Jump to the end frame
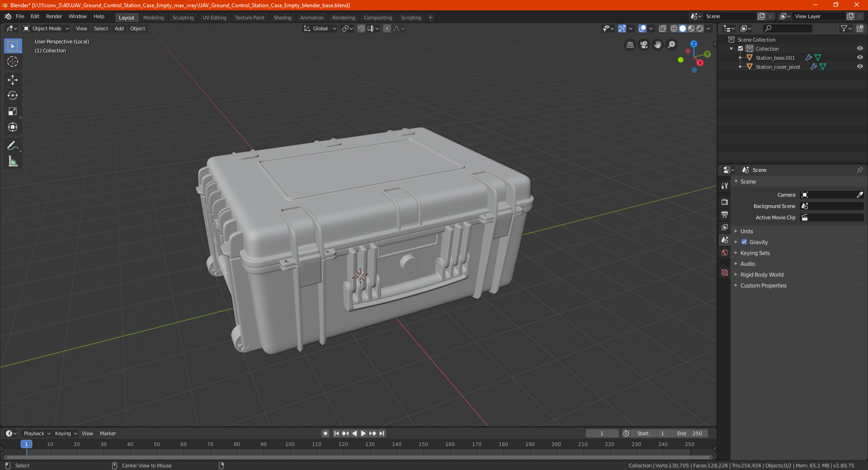868x470 pixels. pos(382,433)
